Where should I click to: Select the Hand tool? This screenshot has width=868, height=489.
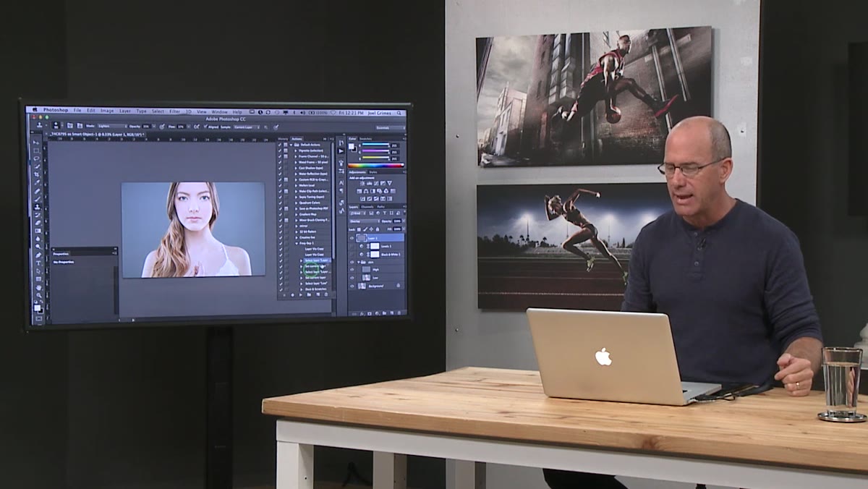(x=38, y=288)
